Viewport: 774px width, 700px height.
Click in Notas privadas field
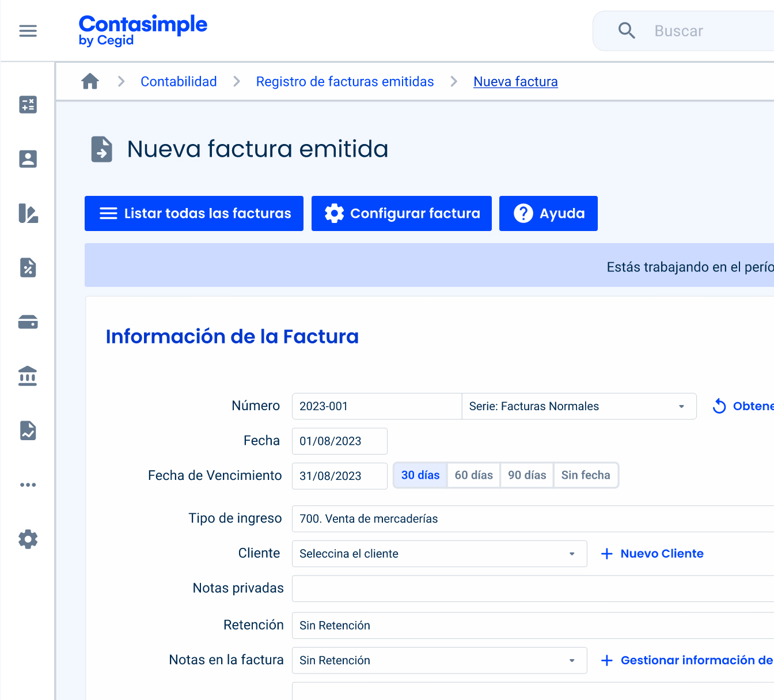pos(533,588)
